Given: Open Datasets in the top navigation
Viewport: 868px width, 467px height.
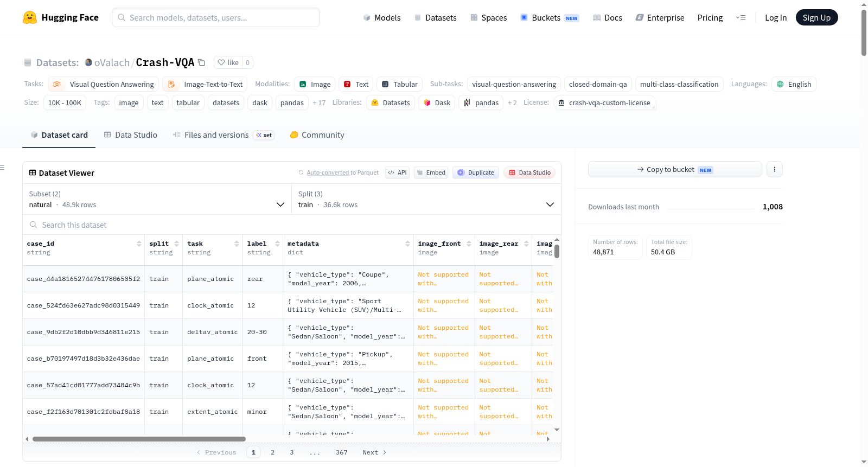Looking at the screenshot, I should [436, 17].
